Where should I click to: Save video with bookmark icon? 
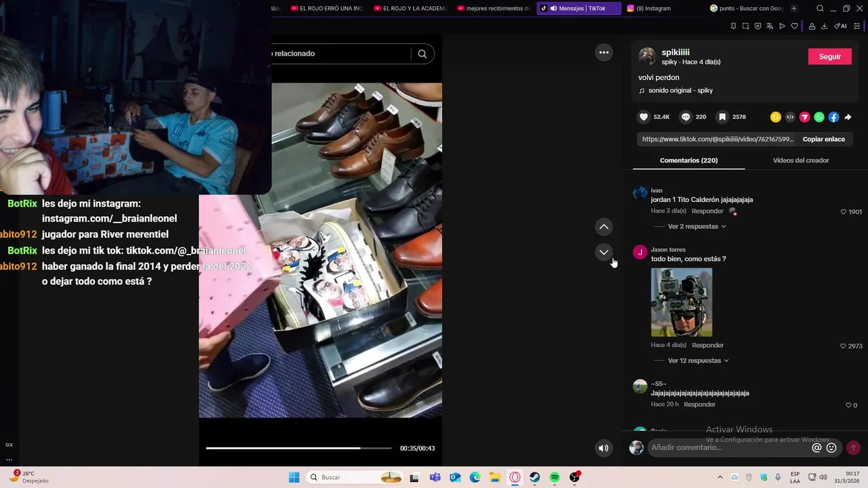[x=723, y=117]
